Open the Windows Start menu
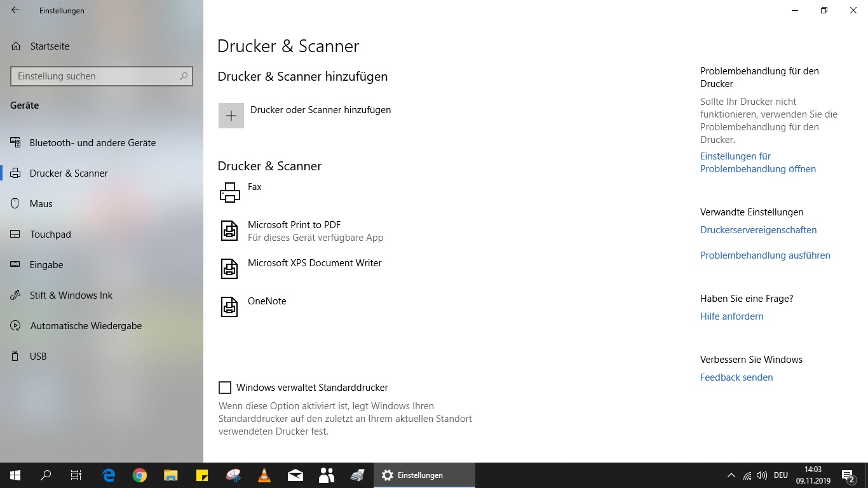 coord(15,475)
